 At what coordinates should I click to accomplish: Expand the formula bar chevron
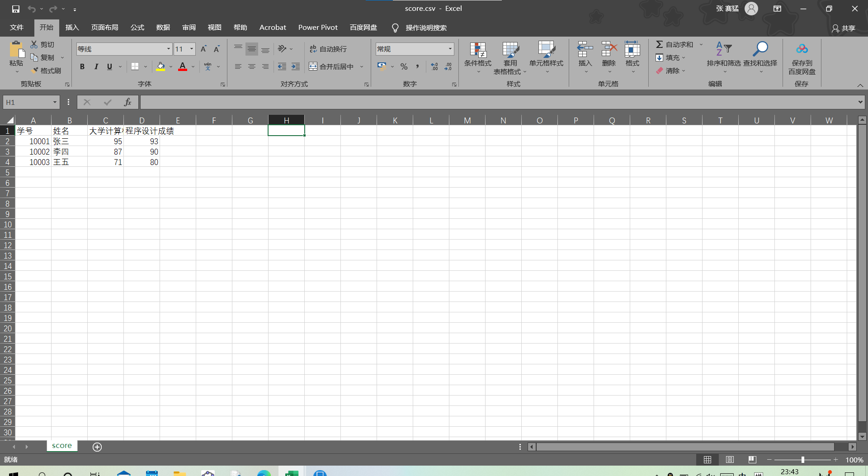click(x=860, y=102)
